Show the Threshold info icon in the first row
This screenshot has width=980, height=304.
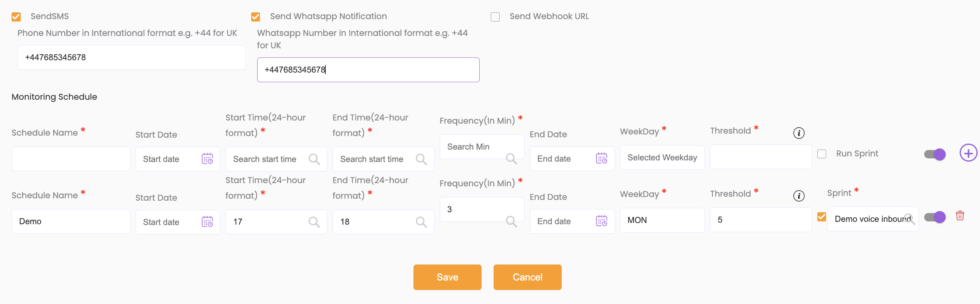(799, 133)
